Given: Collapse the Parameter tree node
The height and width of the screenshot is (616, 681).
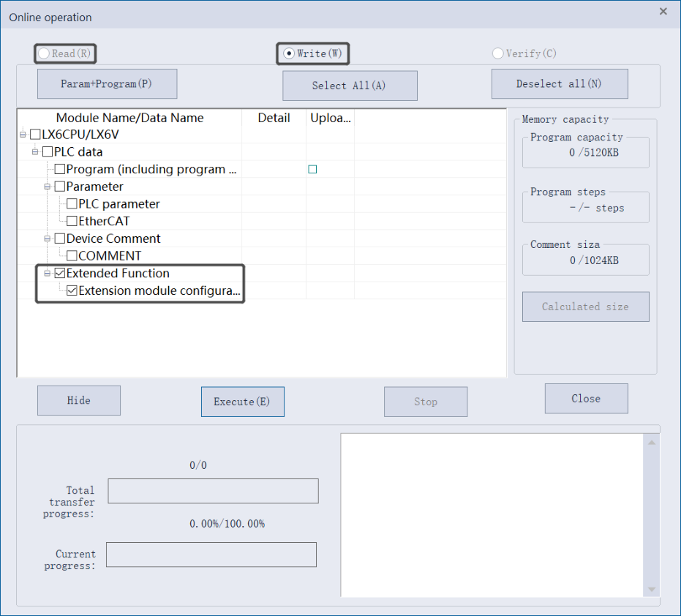Looking at the screenshot, I should click(47, 187).
